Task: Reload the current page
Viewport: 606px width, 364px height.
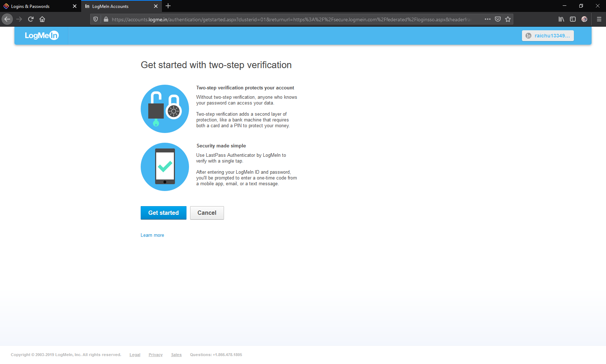Action: click(x=31, y=19)
